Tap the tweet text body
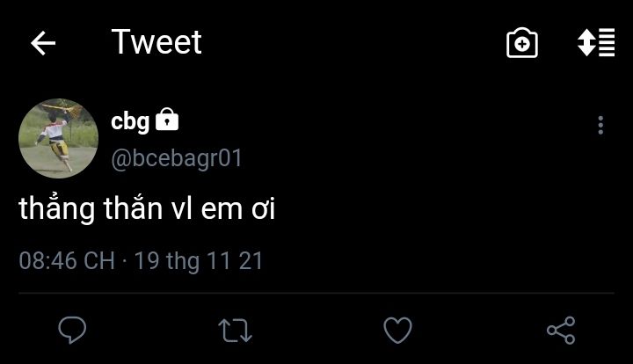The height and width of the screenshot is (364, 633). coord(147,210)
